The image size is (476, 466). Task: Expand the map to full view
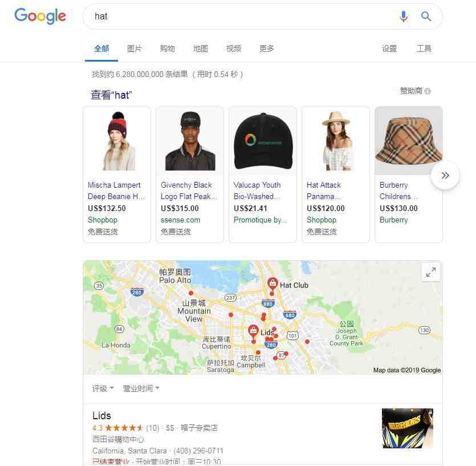(x=431, y=272)
